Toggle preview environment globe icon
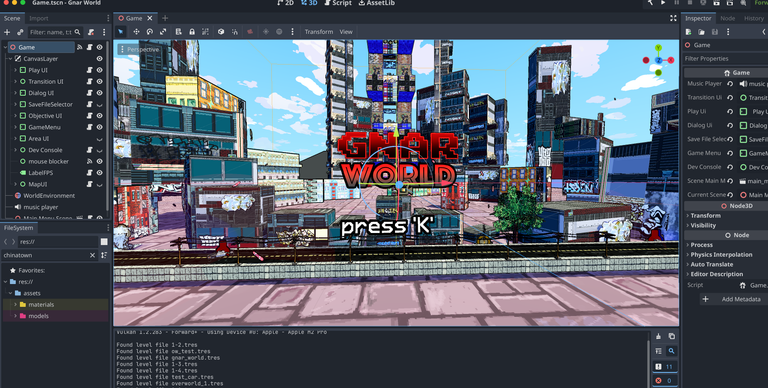 click(279, 32)
